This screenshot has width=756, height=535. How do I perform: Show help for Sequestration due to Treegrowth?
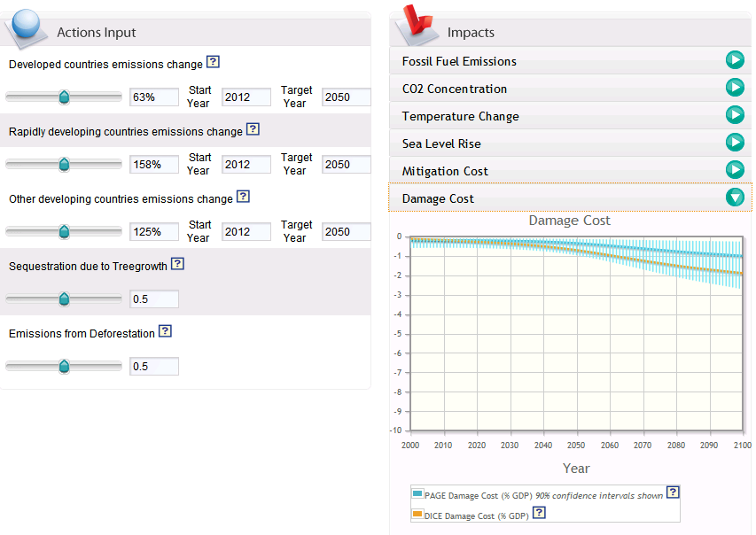point(177,264)
